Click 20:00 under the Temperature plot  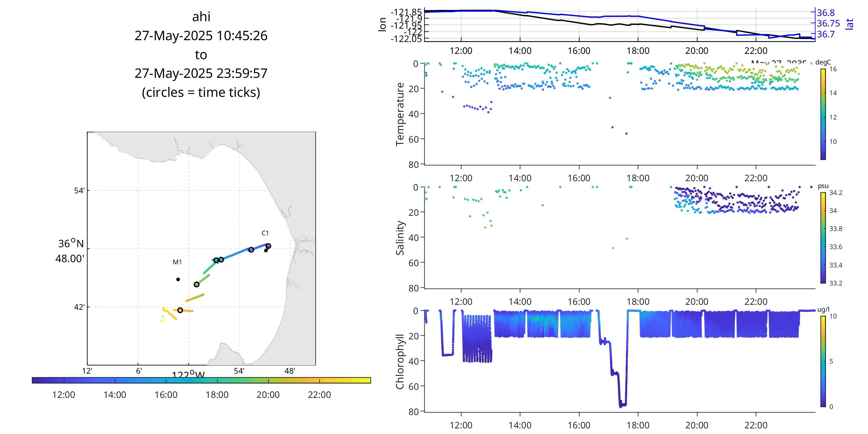[697, 178]
